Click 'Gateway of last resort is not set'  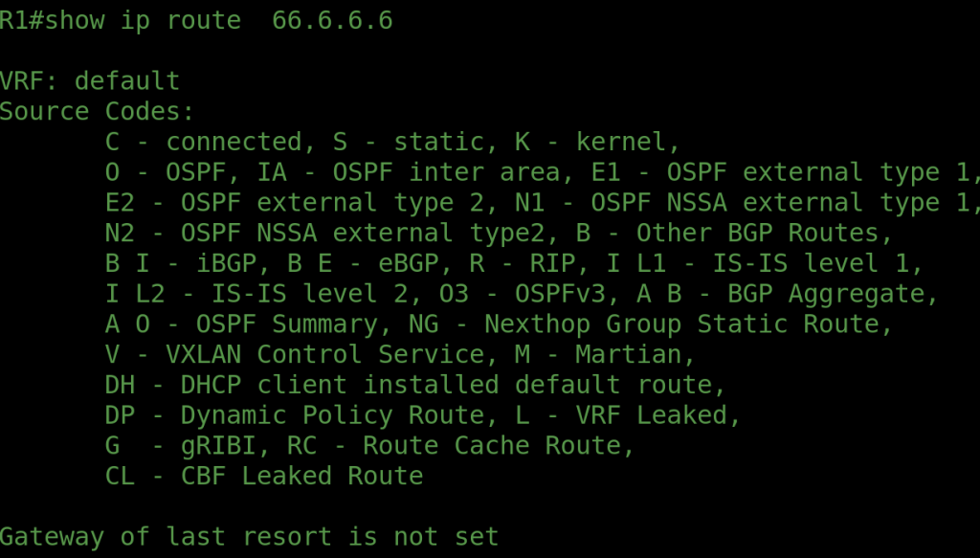(x=249, y=537)
